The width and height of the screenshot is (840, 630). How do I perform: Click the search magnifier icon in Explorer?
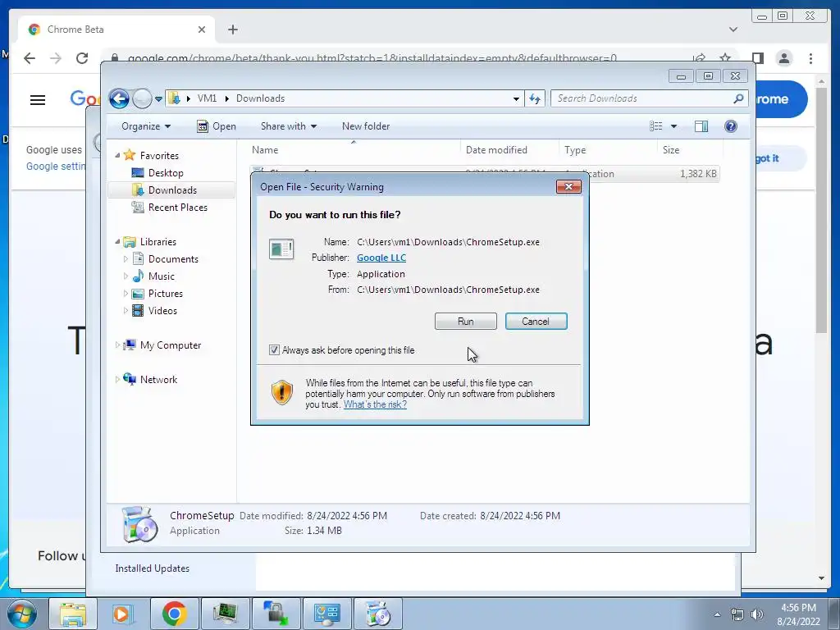pyautogui.click(x=738, y=98)
